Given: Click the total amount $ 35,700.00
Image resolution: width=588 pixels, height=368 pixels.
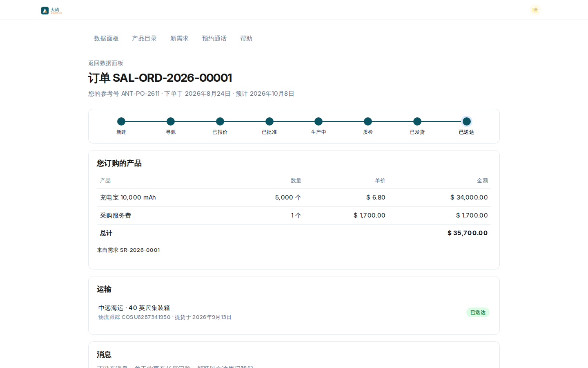Looking at the screenshot, I should tap(468, 233).
